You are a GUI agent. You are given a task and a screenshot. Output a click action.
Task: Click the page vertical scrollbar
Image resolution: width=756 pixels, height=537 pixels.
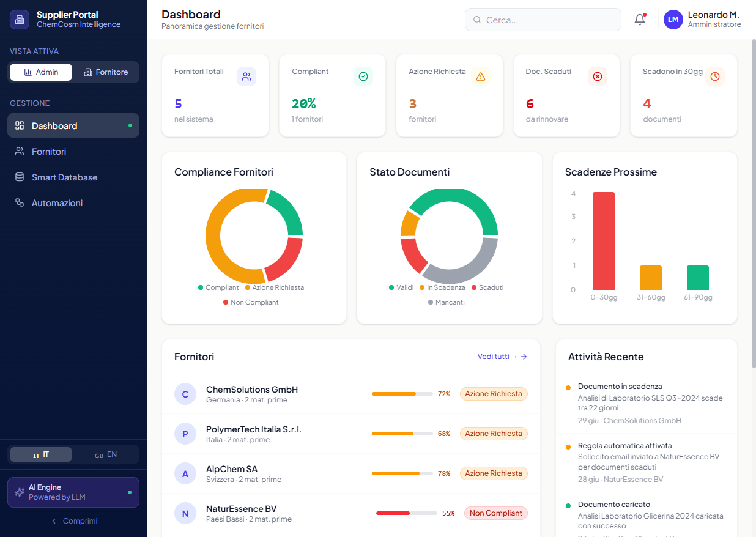click(x=753, y=204)
